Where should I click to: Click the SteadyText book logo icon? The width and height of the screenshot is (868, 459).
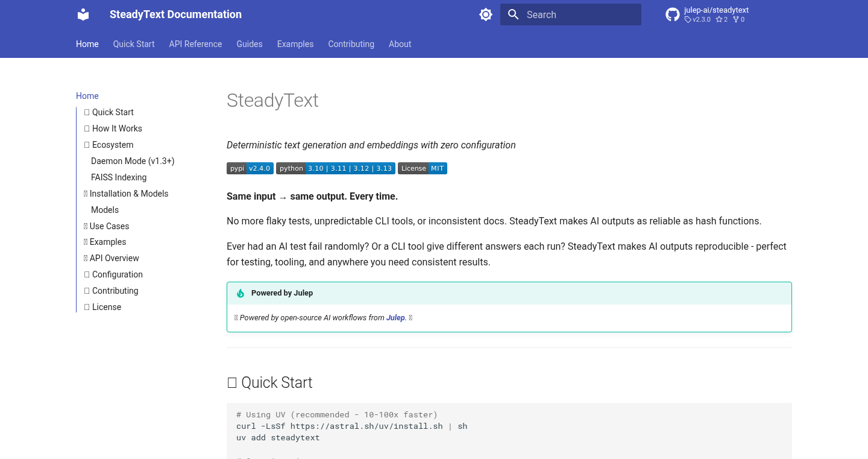[x=83, y=14]
